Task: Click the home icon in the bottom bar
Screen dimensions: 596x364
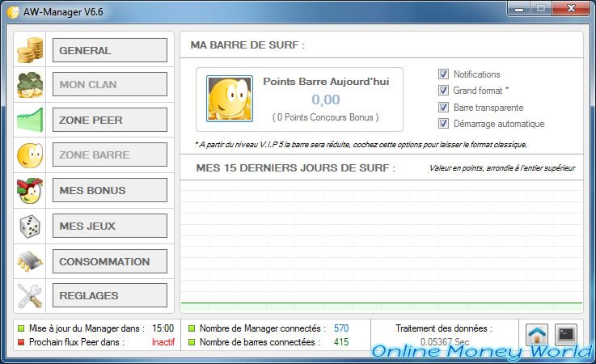Action: click(x=537, y=335)
